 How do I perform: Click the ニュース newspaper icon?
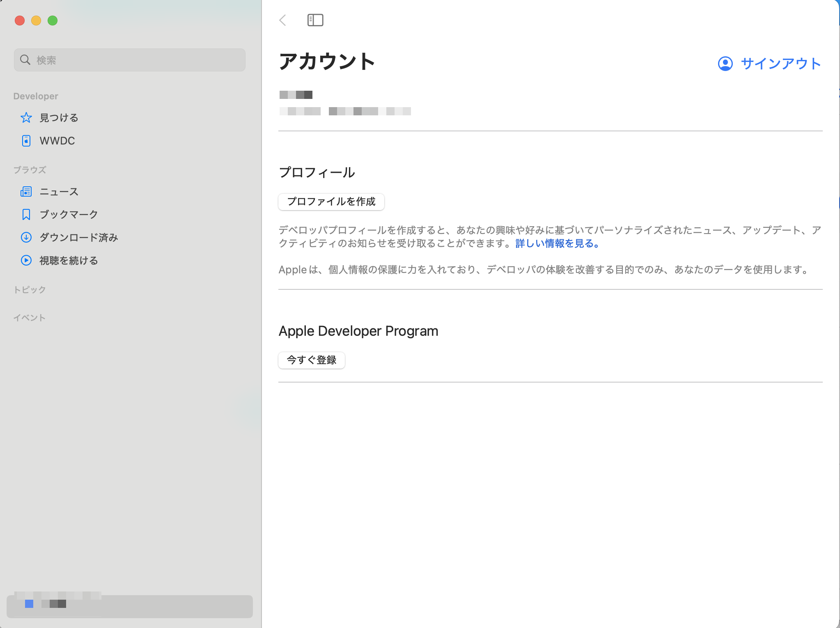point(26,192)
